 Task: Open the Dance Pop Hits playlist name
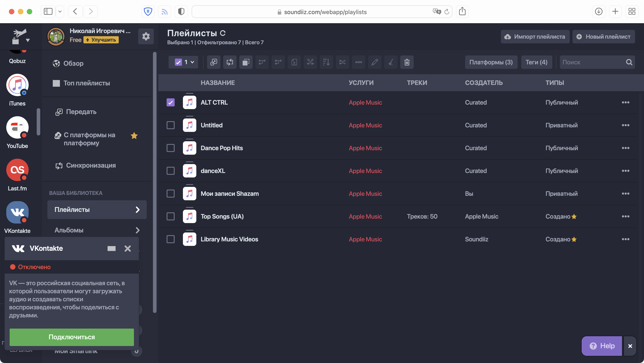click(x=222, y=148)
